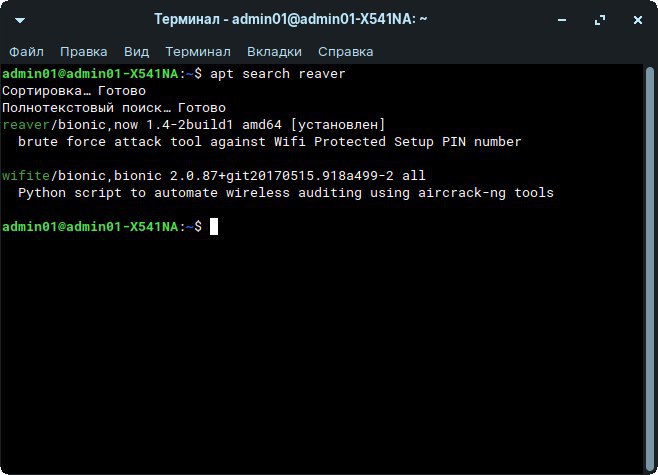Click the Сортировка… Готово output line
This screenshot has height=475, width=658.
tap(74, 91)
